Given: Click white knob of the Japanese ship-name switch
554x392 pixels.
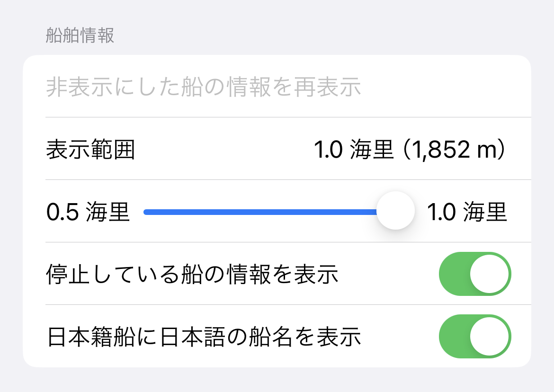Looking at the screenshot, I should (x=490, y=336).
